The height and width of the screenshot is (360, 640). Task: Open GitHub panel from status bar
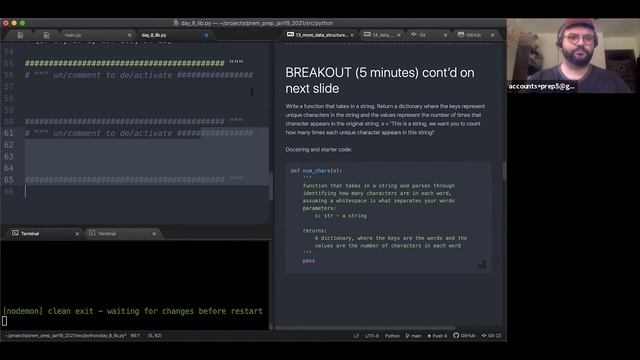point(464,336)
